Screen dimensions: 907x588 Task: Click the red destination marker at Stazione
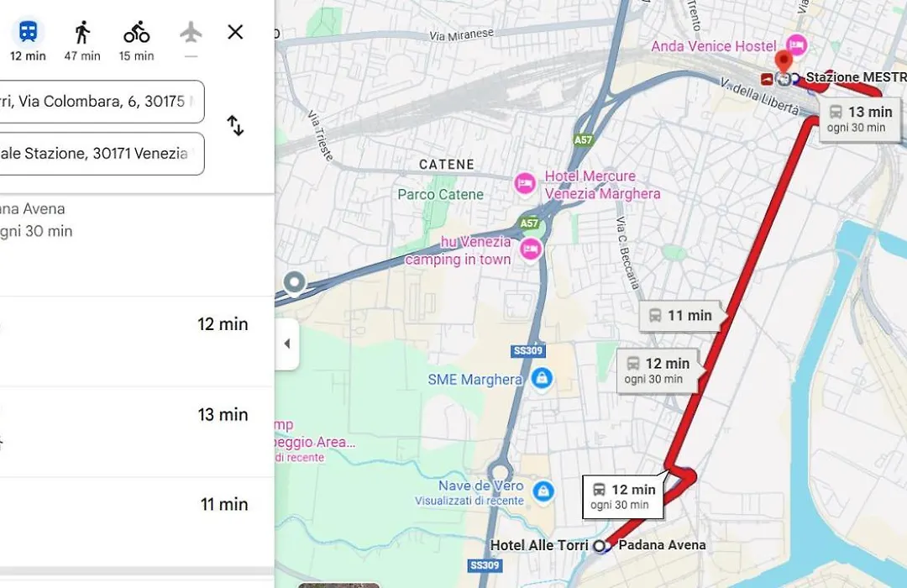tap(784, 64)
